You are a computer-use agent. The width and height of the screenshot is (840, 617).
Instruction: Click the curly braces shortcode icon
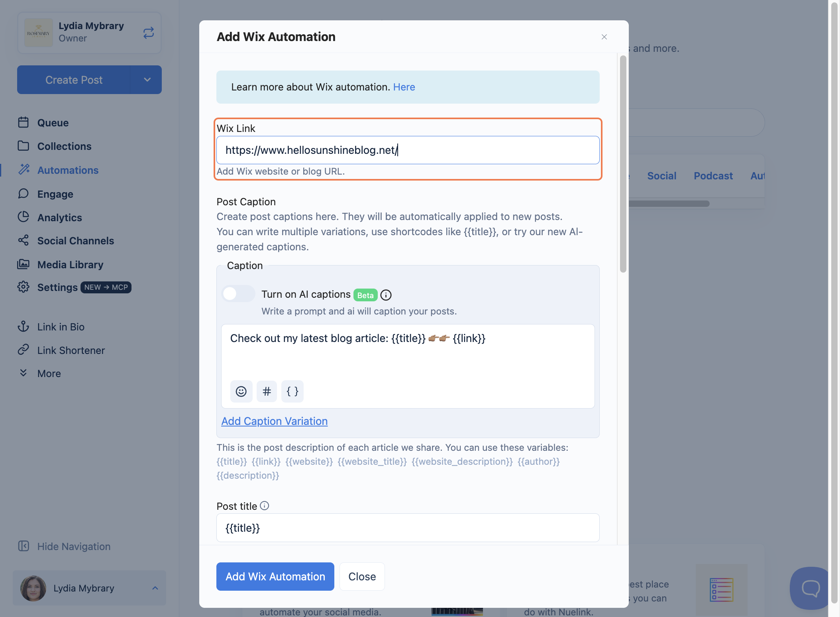292,391
